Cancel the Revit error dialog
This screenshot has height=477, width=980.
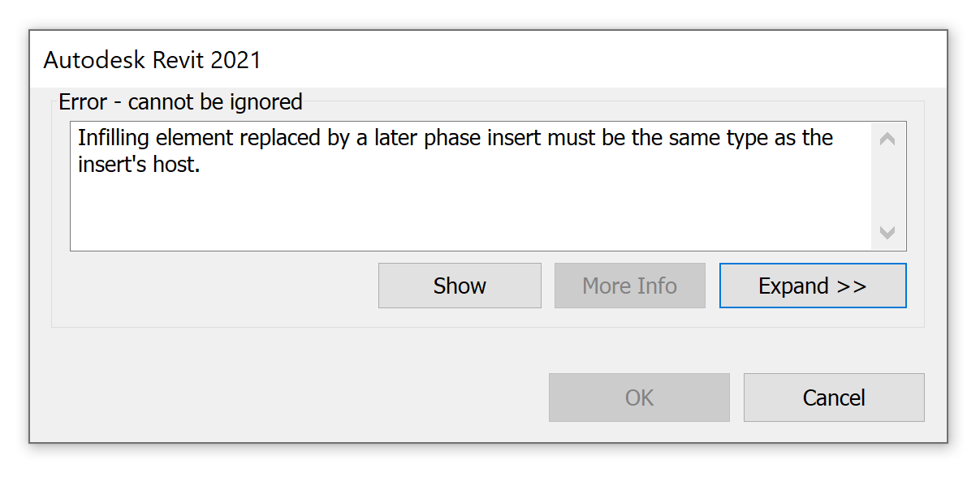[x=834, y=397]
